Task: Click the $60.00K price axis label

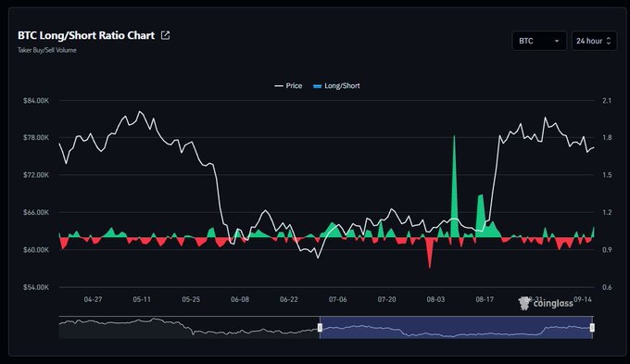Action: pyautogui.click(x=36, y=249)
